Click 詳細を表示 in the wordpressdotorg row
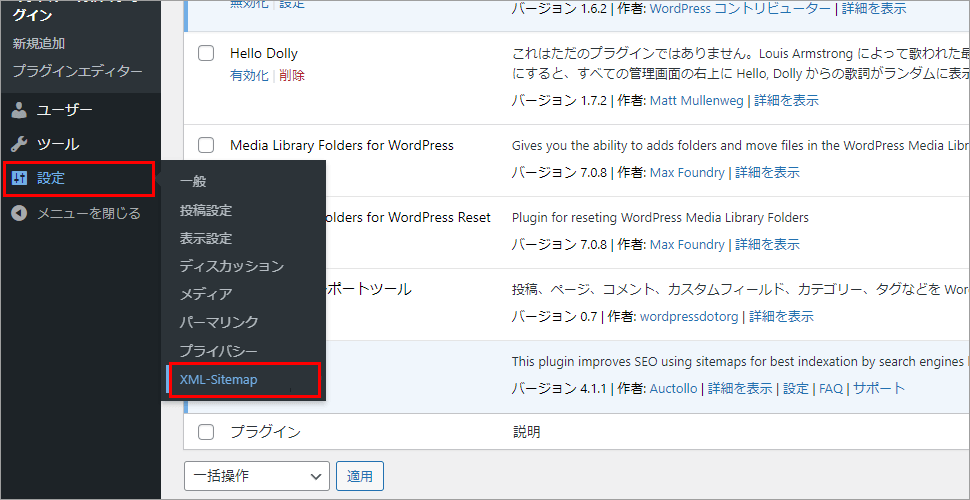This screenshot has height=500, width=970. [x=781, y=317]
